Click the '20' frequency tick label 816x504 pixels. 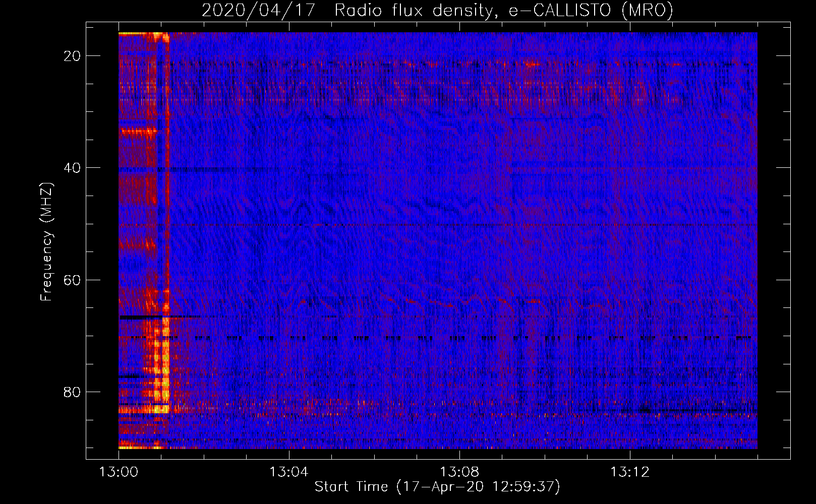click(72, 56)
